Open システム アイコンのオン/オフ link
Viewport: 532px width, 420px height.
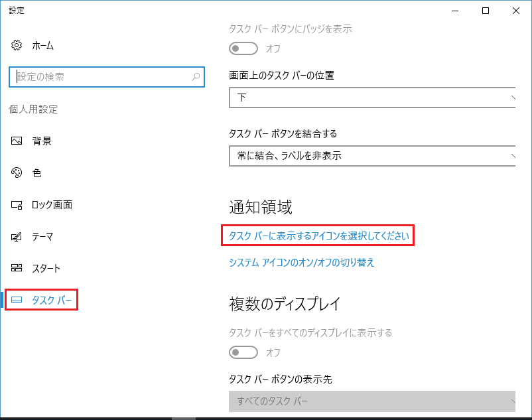[302, 262]
